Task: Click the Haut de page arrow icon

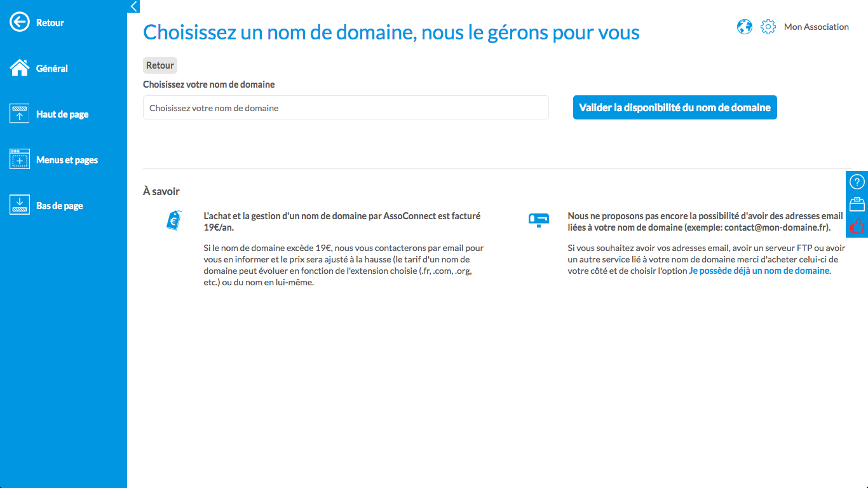Action: 20,113
